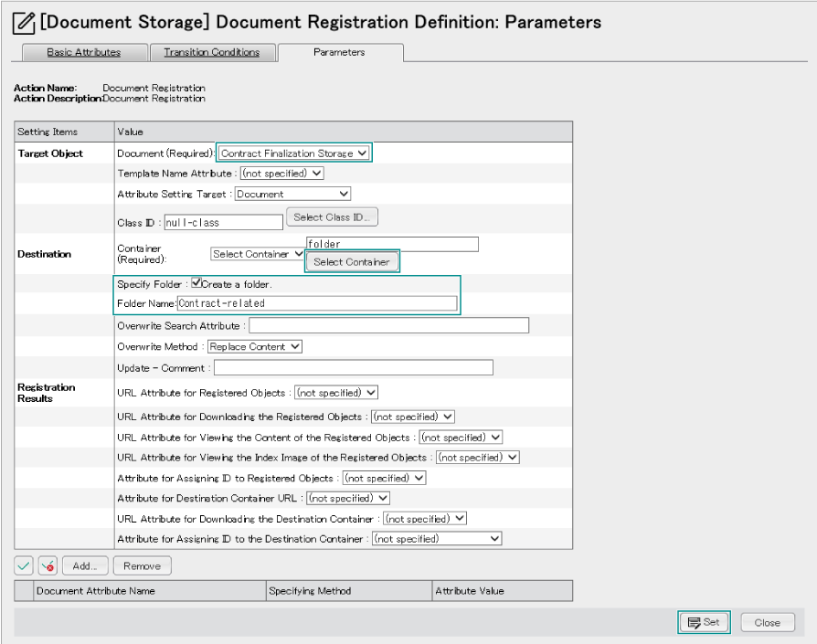This screenshot has width=817, height=644.
Task: Click the red deselect-all checkmark icon
Action: click(x=48, y=566)
